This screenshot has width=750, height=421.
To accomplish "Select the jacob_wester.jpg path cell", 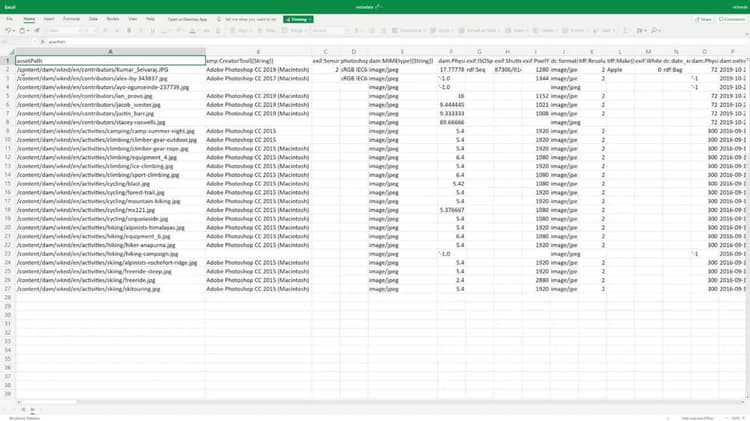I will pyautogui.click(x=110, y=105).
